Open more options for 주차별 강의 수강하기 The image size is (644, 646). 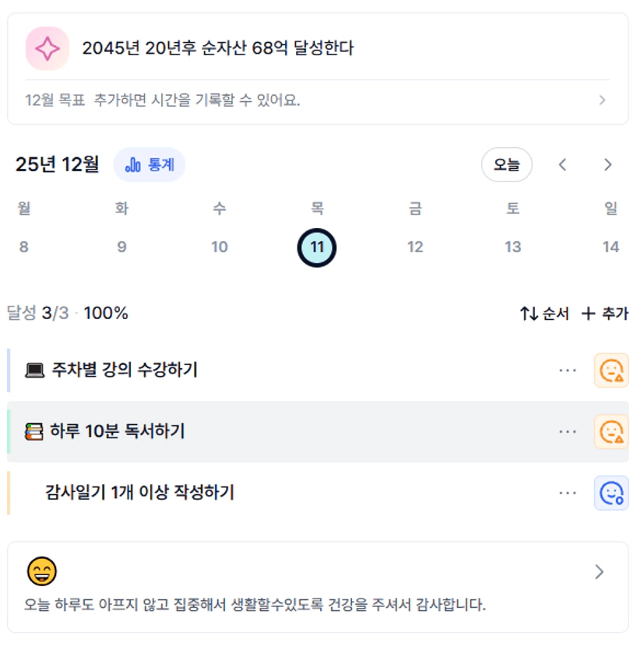tap(568, 370)
